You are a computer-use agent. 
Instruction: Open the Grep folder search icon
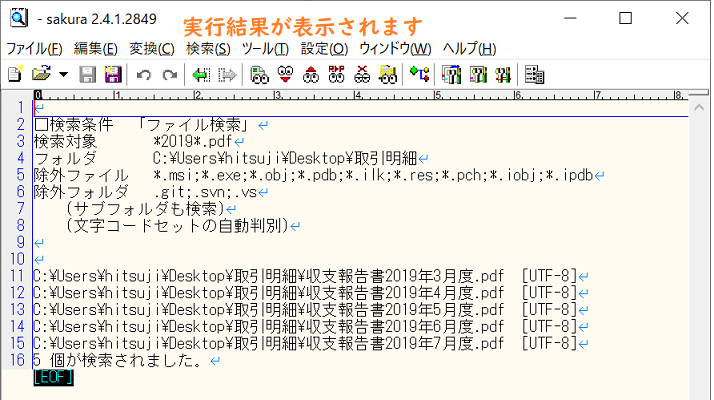coord(388,74)
